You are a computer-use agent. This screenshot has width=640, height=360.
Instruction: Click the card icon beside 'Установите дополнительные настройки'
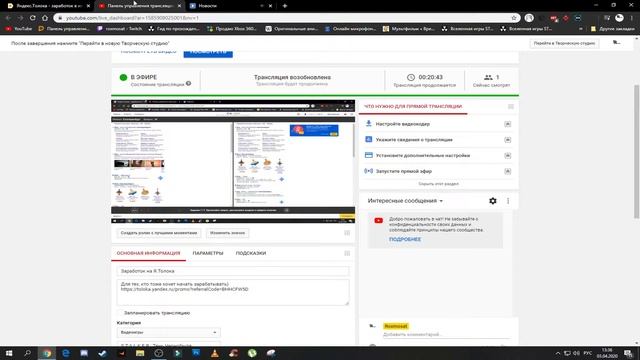pos(369,155)
